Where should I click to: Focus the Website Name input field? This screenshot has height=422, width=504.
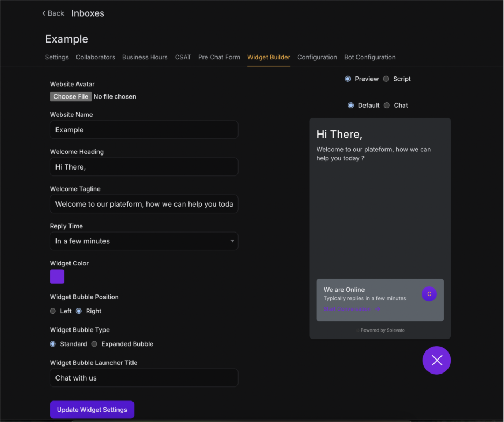point(144,130)
